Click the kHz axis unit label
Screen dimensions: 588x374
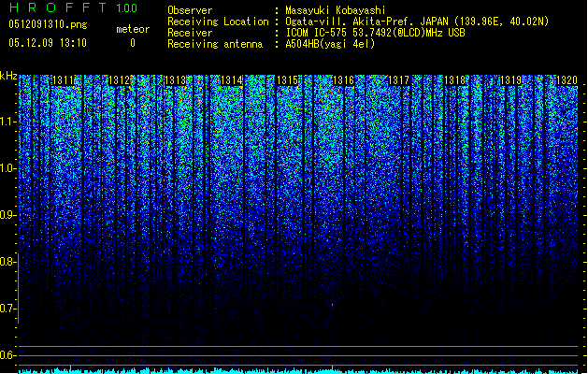pos(8,76)
